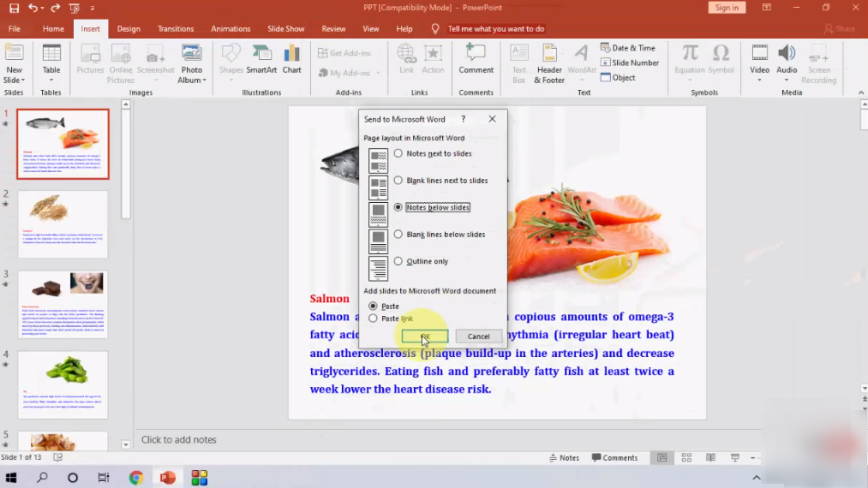Viewport: 868px width, 488px height.
Task: Go to the Slide Show tab
Action: pyautogui.click(x=285, y=29)
